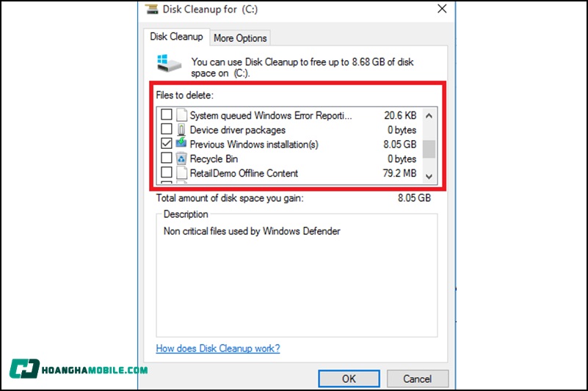Enable the Device driver packages checkbox
The width and height of the screenshot is (588, 391).
pos(167,129)
